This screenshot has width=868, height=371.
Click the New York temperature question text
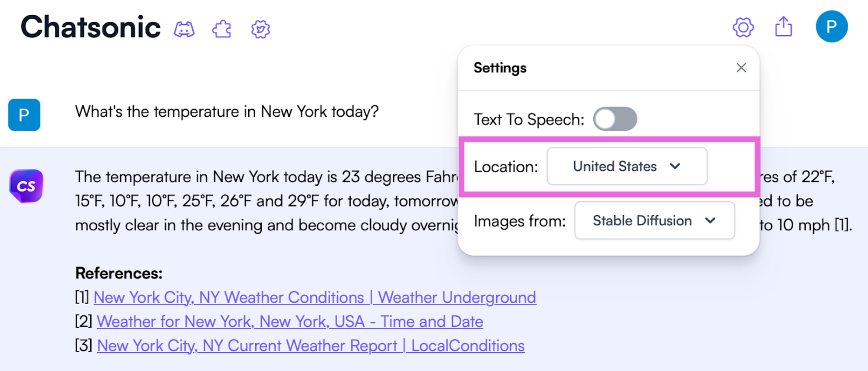(227, 112)
